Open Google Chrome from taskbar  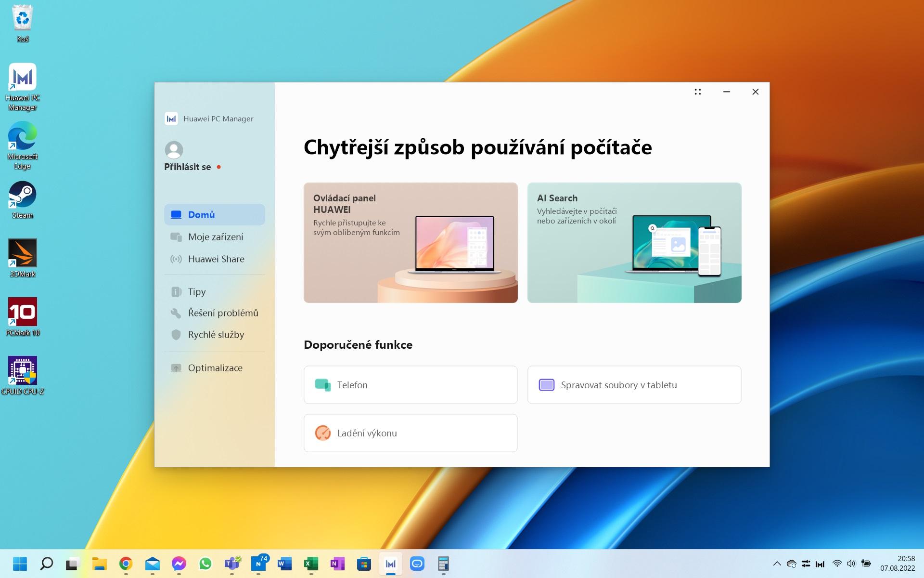[x=126, y=564]
